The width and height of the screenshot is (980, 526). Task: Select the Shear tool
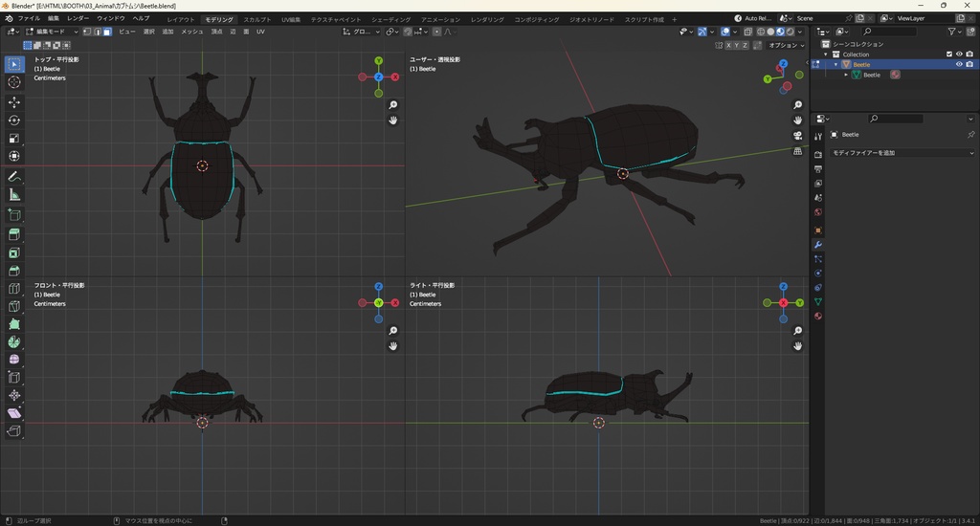point(13,413)
